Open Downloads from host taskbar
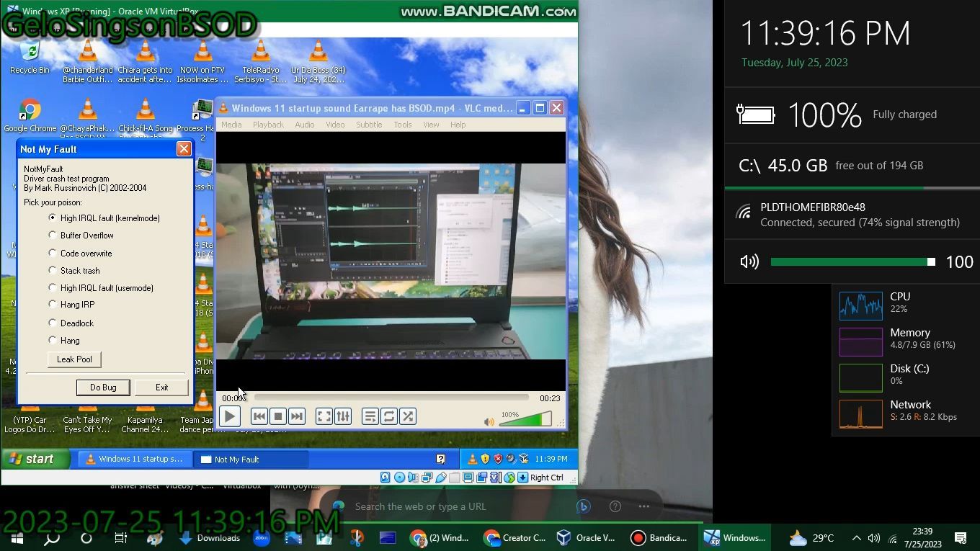 [210, 538]
